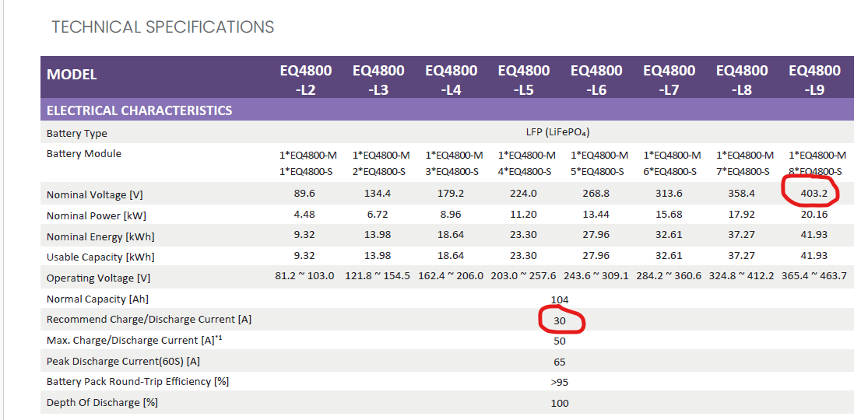This screenshot has height=420, width=868.
Task: Select the Max. Charge/Discharge Current row label
Action: 129,340
